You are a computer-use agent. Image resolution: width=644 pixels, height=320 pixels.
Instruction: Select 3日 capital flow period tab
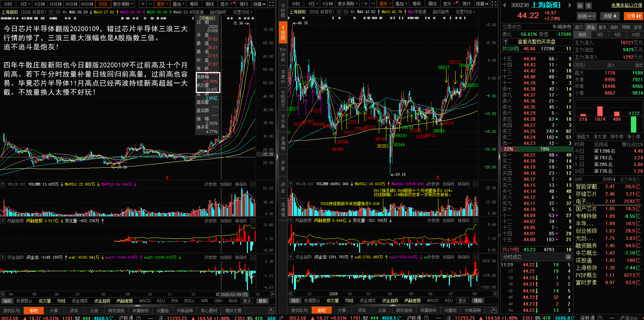(600, 35)
